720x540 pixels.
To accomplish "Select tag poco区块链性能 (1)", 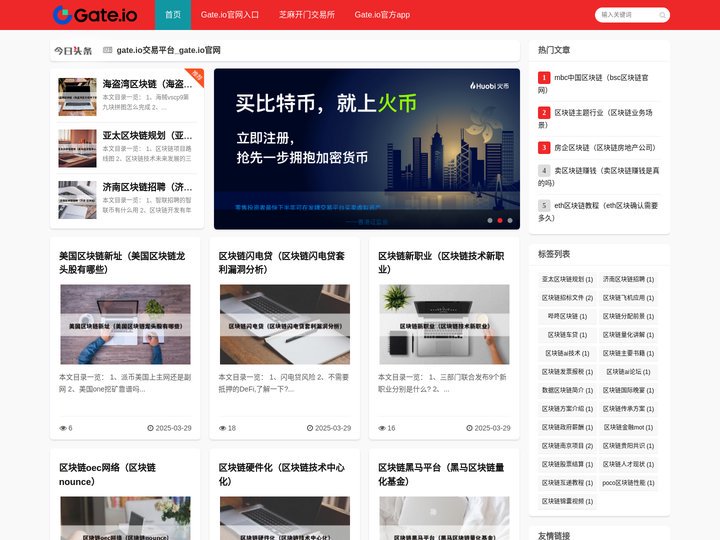I will (x=628, y=483).
